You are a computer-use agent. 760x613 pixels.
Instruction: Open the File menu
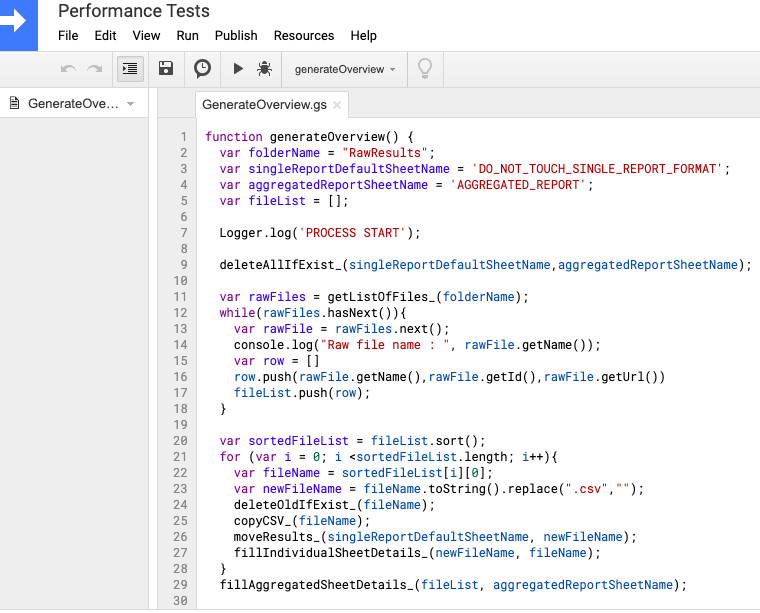coord(68,35)
